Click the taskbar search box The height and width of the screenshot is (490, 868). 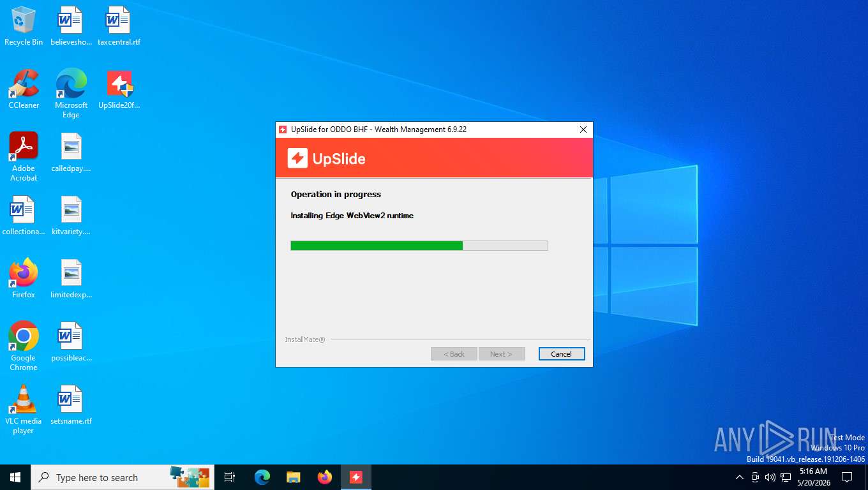point(123,477)
